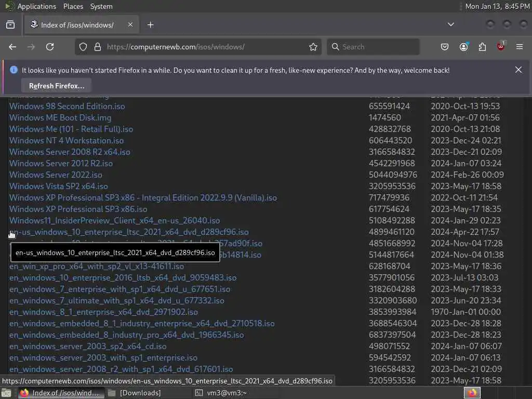Image resolution: width=532 pixels, height=399 pixels.
Task: Focus the URL address bar
Action: point(198,47)
